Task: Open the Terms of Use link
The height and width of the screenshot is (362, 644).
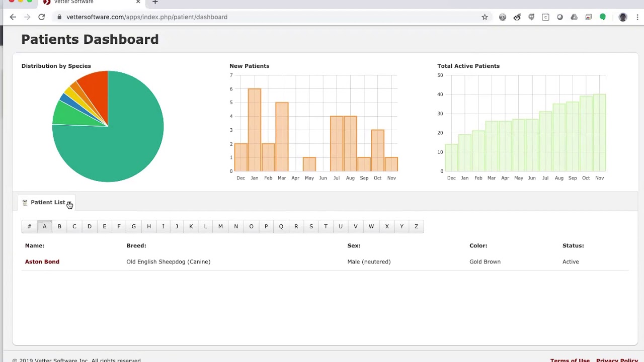Action: (x=570, y=360)
